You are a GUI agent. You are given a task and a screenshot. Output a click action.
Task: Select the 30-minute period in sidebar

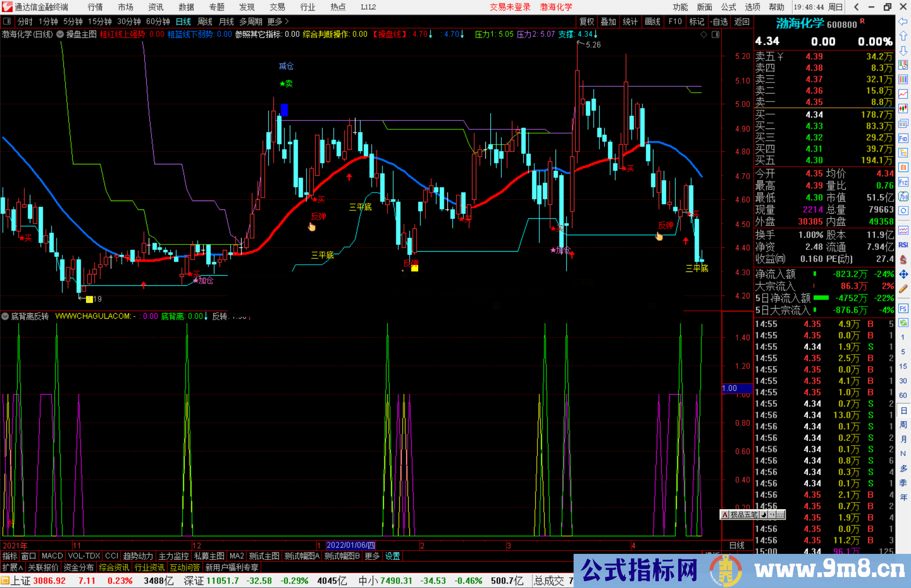coord(903,381)
